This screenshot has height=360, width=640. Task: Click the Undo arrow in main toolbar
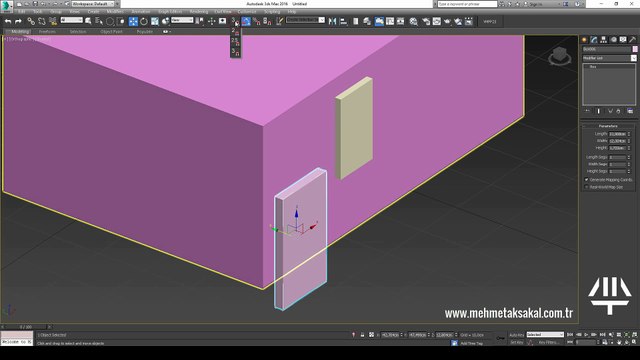click(8, 21)
